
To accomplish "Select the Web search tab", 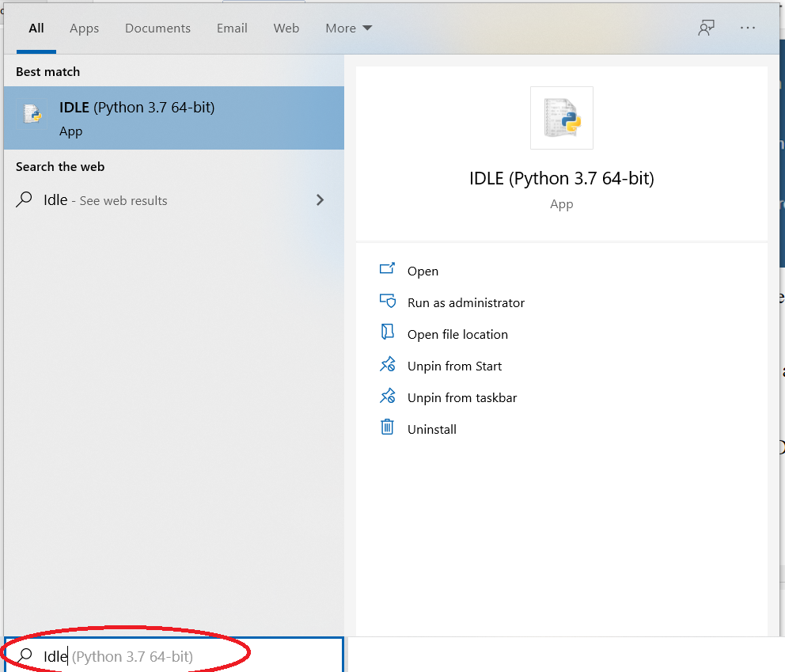I will (x=286, y=28).
